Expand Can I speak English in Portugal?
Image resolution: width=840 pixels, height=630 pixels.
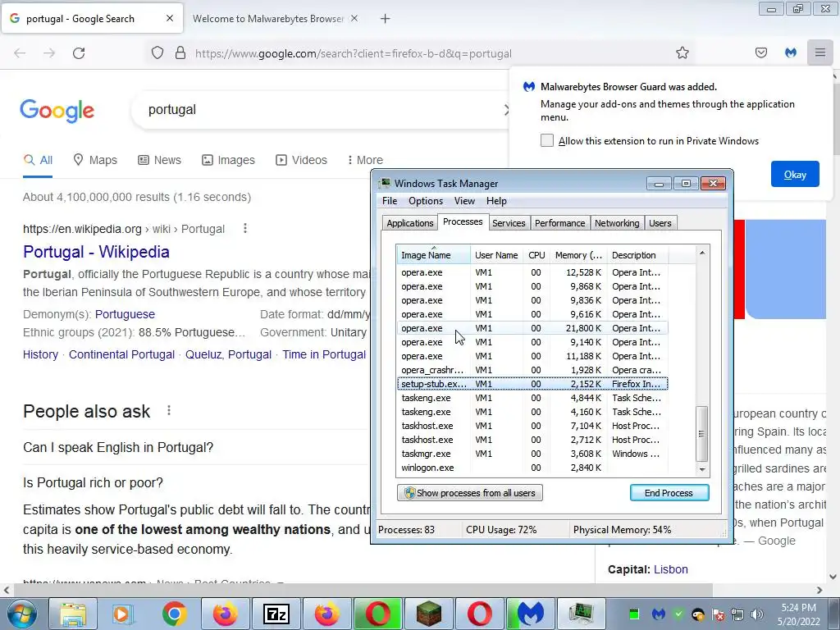[x=118, y=447]
